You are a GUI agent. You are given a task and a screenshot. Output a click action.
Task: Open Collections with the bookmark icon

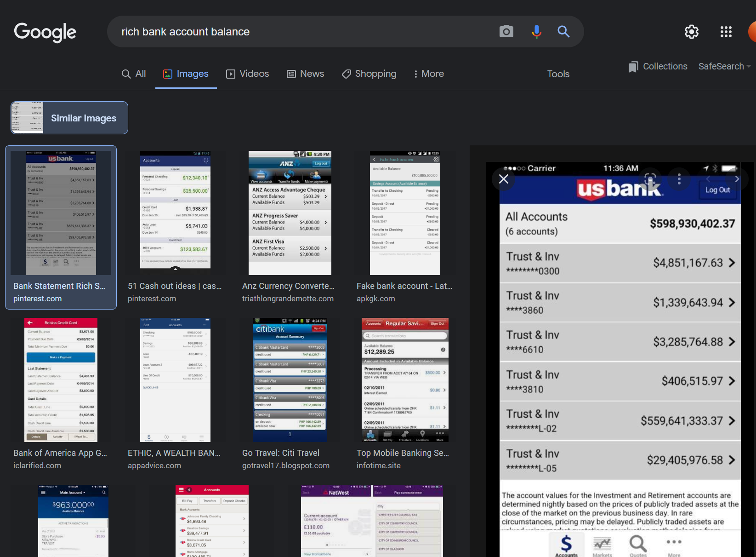(x=658, y=67)
